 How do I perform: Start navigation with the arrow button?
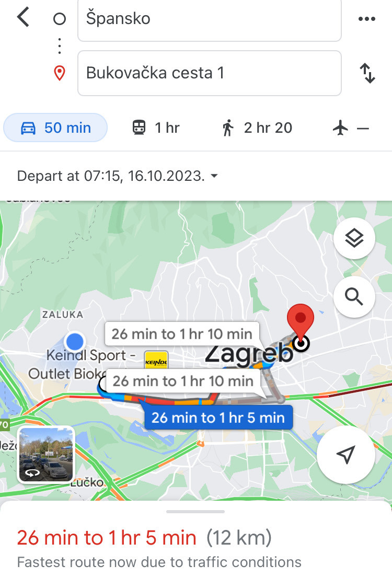[346, 455]
